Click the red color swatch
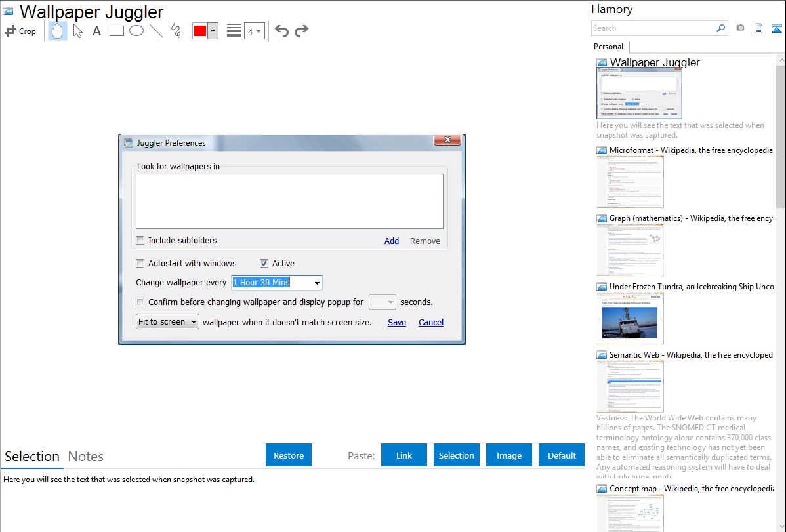This screenshot has height=532, width=786. tap(200, 31)
